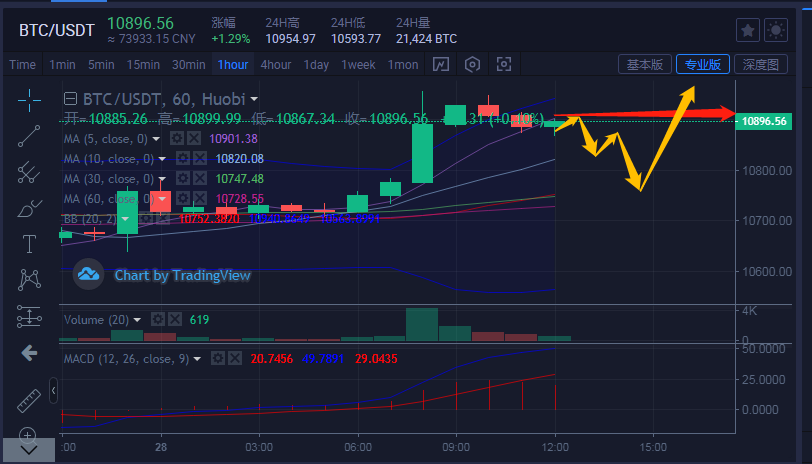The width and height of the screenshot is (812, 464).
Task: Open MACD (12, 26, close, 9) dropdown
Action: point(197,359)
